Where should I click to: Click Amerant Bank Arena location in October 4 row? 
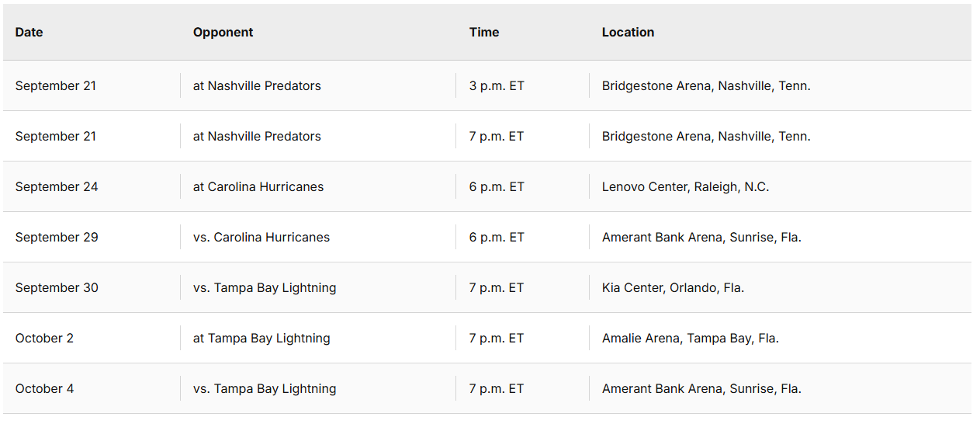point(701,389)
